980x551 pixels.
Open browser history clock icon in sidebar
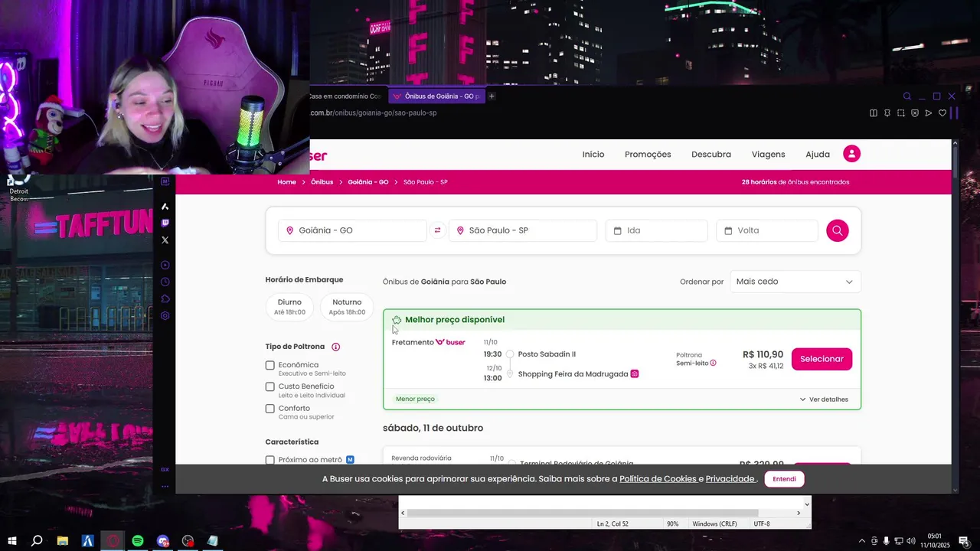pos(165,282)
